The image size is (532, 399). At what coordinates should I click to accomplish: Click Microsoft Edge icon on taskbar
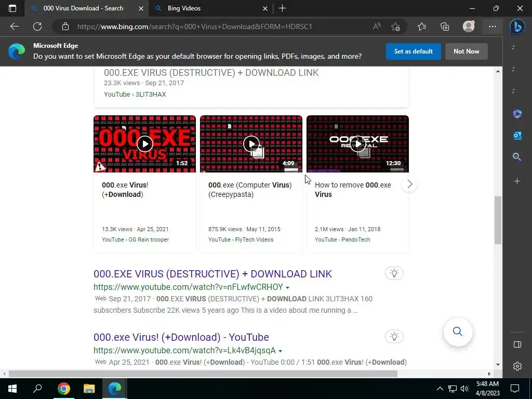[x=115, y=389]
